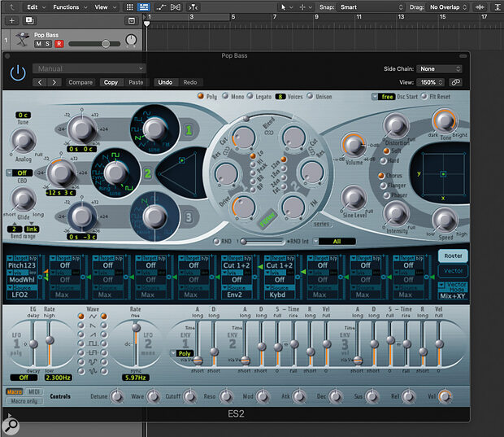Click the link chain icon next to View
Screen dimensions: 504x437
(x=455, y=82)
